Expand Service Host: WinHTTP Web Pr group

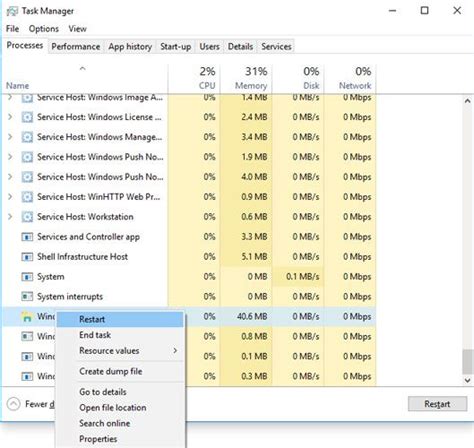[x=10, y=197]
